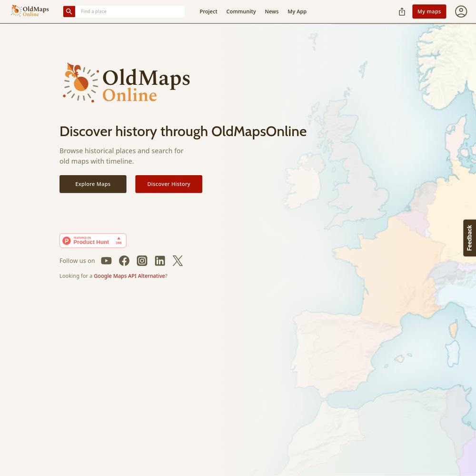Image resolution: width=476 pixels, height=476 pixels.
Task: Open the My App menu item
Action: 297,11
